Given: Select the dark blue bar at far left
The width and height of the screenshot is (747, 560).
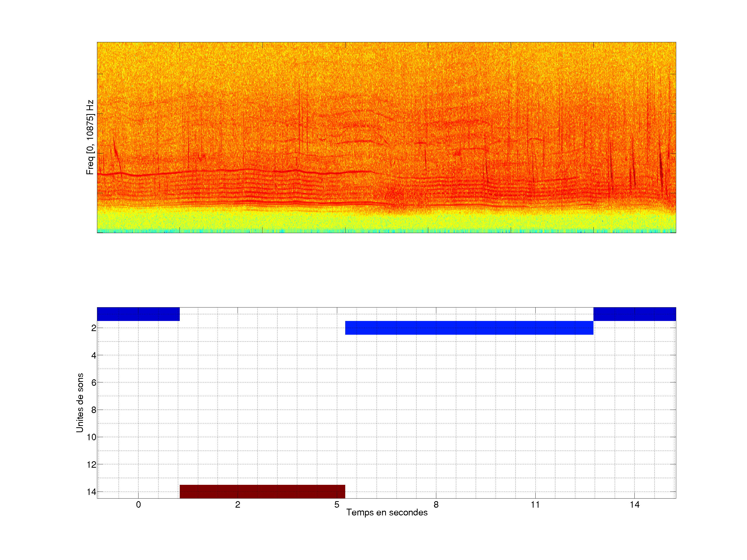Looking at the screenshot, I should click(x=138, y=314).
